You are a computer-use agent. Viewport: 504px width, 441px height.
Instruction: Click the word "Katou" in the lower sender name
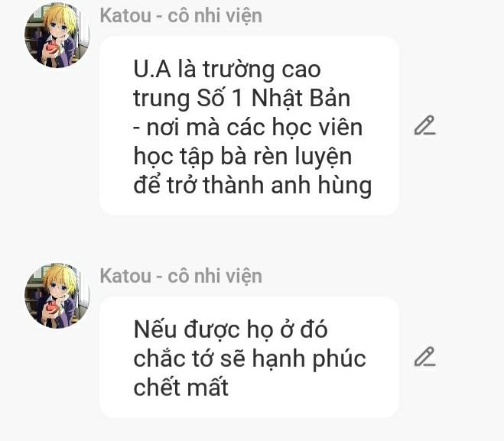(125, 276)
